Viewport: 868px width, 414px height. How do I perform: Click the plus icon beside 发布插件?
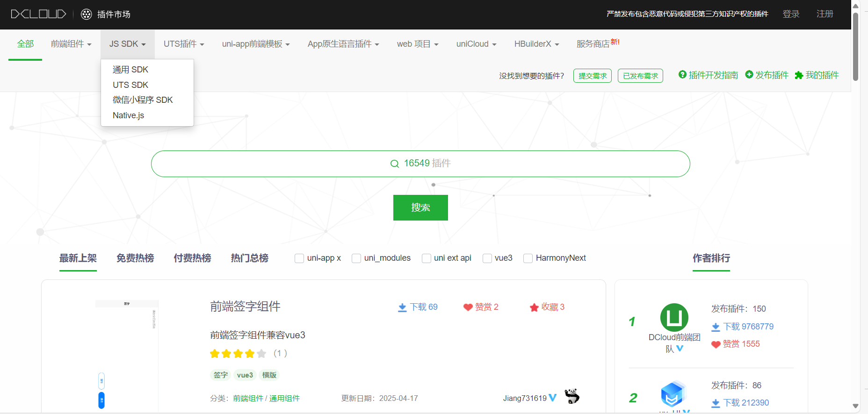749,74
